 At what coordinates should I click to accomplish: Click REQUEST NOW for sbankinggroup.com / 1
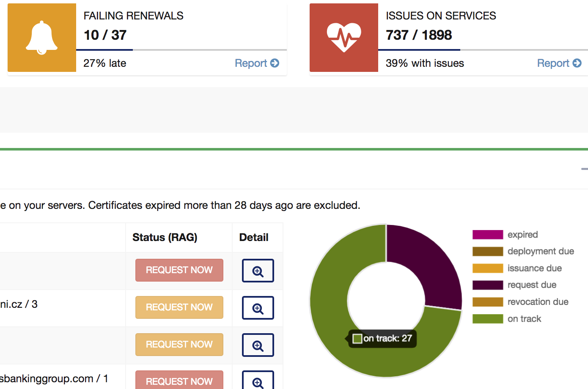179,380
